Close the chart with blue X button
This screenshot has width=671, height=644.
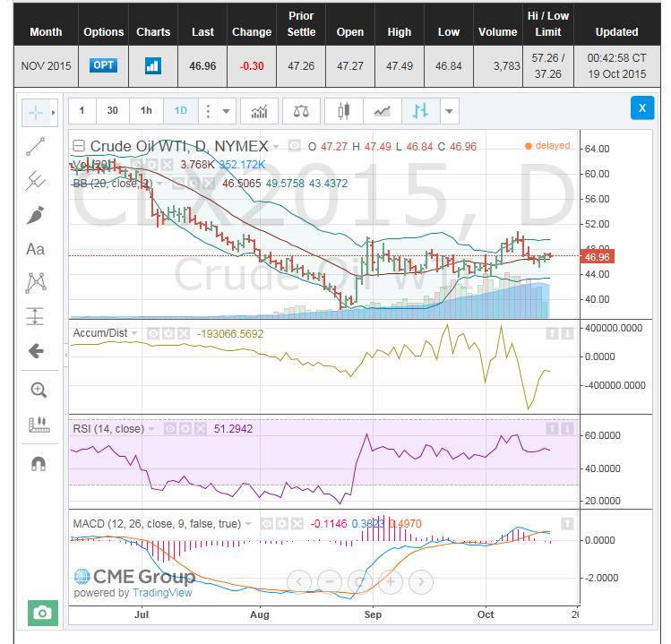pos(641,108)
